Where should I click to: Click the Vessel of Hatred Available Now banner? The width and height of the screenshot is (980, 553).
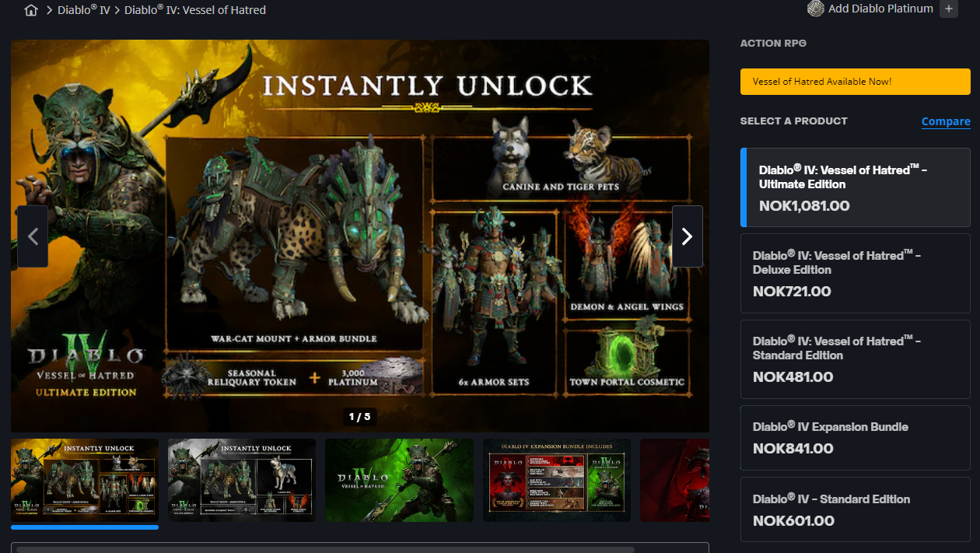click(856, 82)
